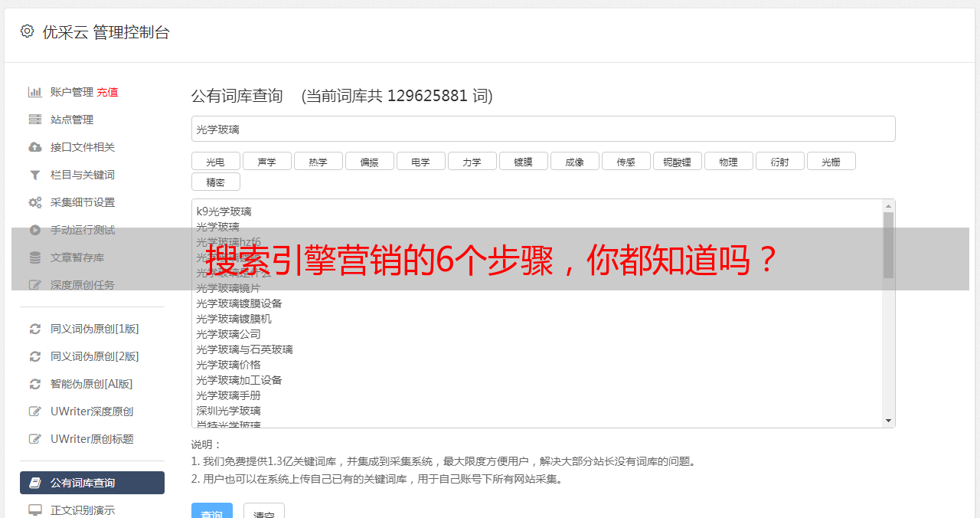Viewport: 980px width, 518px height.
Task: Open 智能伪原创[AI版]
Action: pos(92,384)
